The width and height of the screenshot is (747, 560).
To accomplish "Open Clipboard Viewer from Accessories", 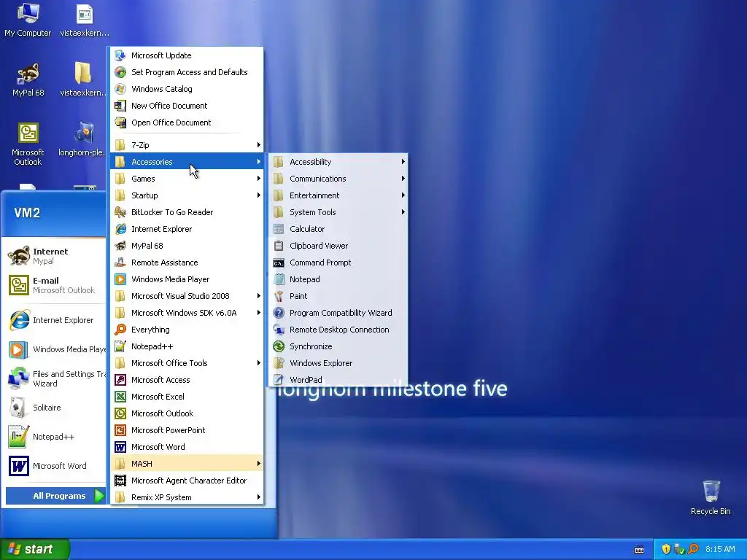I will coord(338,246).
